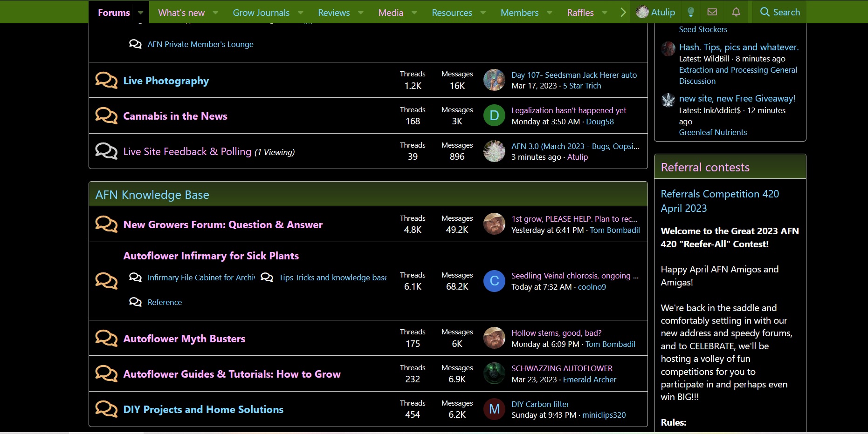The image size is (868, 434).
Task: Click the Cannabis in the News chat icon
Action: click(x=106, y=115)
